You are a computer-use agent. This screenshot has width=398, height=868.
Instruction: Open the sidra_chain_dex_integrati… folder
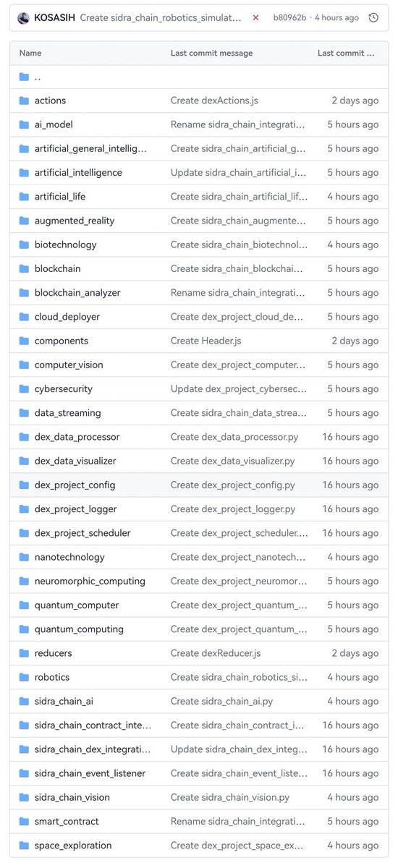[x=93, y=749]
